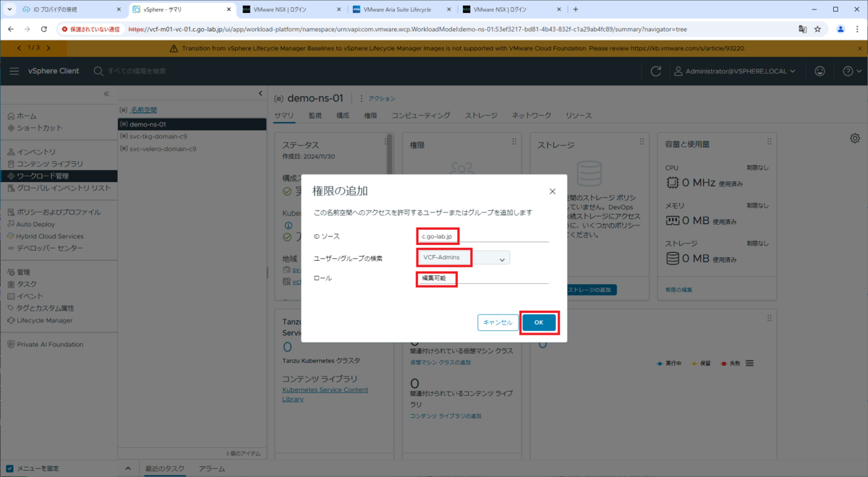868x477 pixels.
Task: Switch to the 監視 tab
Action: [x=315, y=116]
